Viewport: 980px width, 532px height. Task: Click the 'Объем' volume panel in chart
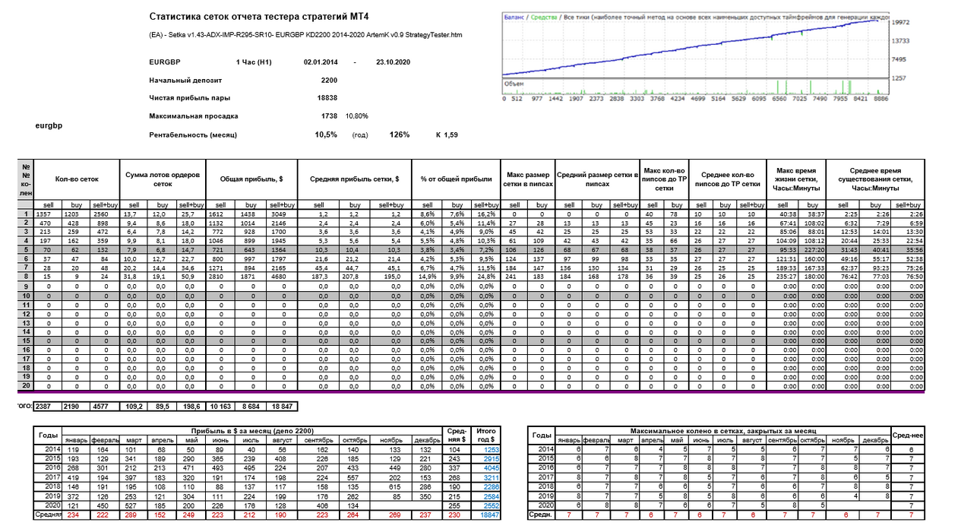[x=697, y=87]
